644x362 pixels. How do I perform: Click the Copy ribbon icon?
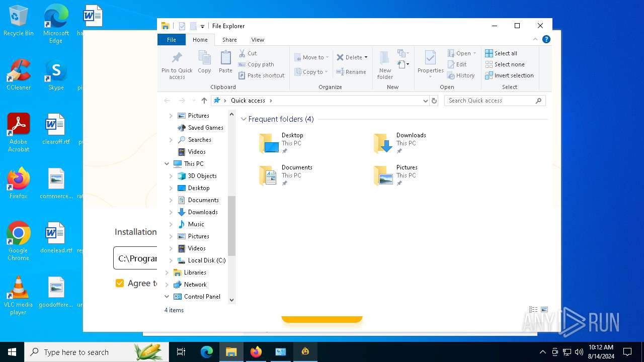(204, 62)
